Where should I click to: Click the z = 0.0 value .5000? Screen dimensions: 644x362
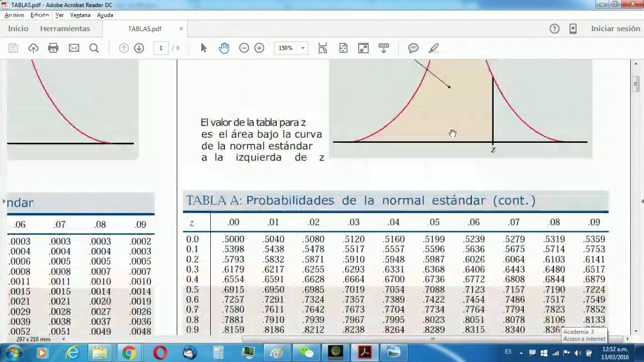[x=233, y=239]
